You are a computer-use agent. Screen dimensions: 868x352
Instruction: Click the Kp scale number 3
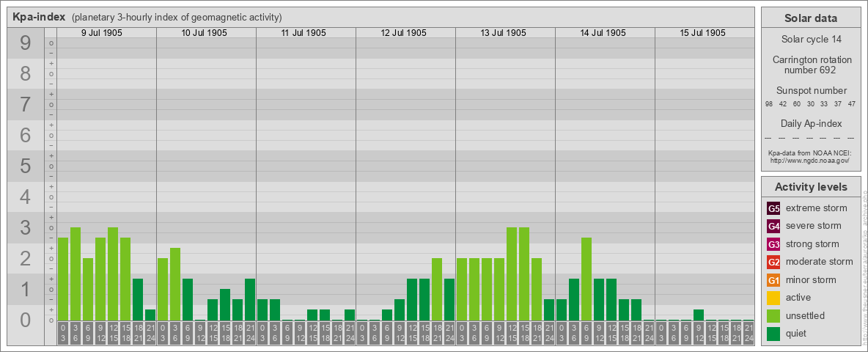(25, 227)
